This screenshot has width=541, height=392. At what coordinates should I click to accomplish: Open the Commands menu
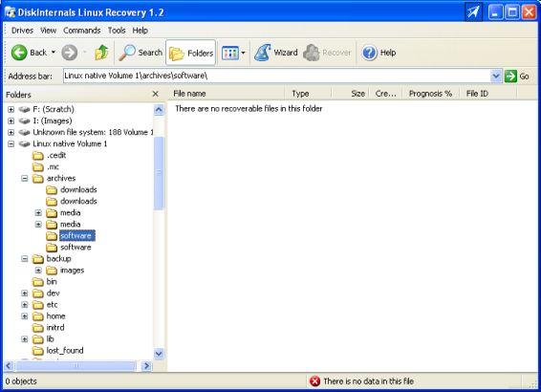(82, 31)
